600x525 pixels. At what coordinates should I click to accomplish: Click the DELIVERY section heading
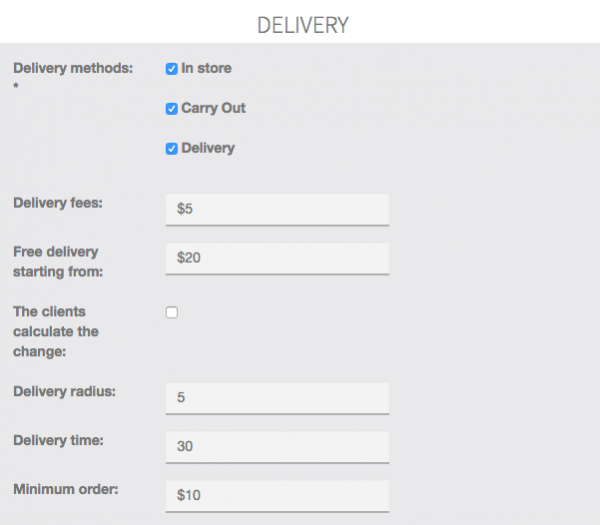click(x=302, y=25)
